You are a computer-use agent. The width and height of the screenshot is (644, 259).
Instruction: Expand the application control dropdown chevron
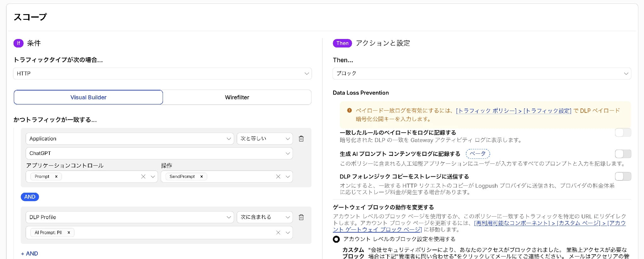pyautogui.click(x=153, y=177)
